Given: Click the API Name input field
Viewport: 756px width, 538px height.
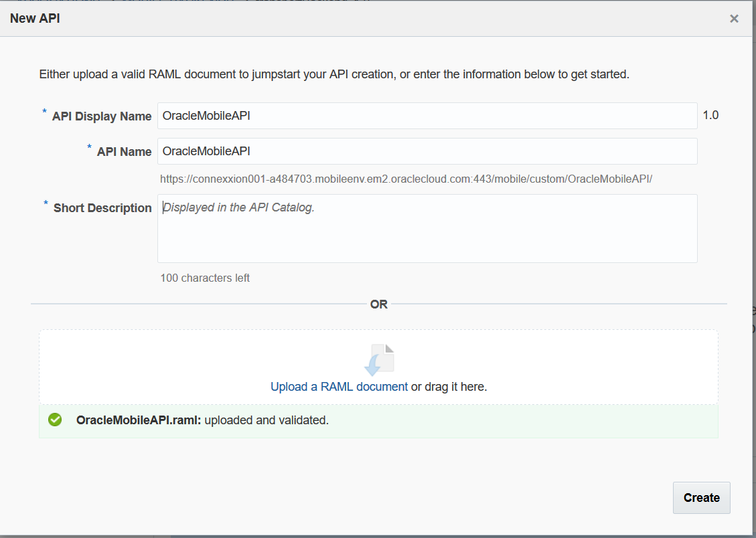Looking at the screenshot, I should [x=427, y=151].
